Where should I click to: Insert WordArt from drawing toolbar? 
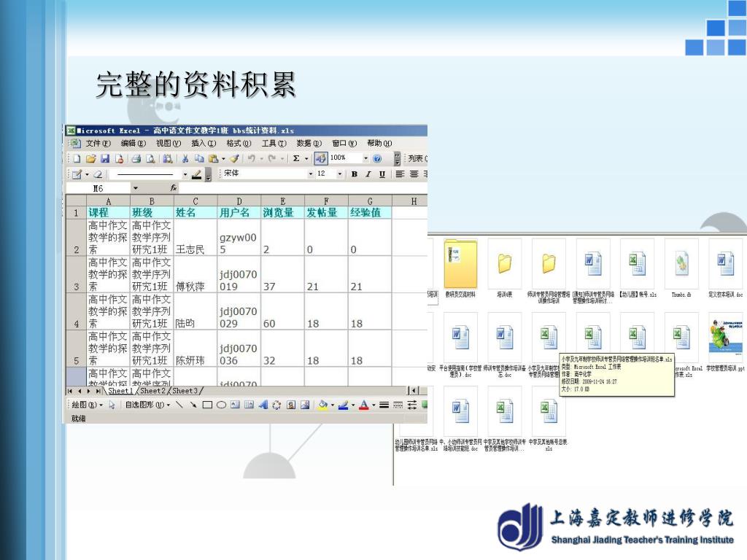(x=263, y=405)
